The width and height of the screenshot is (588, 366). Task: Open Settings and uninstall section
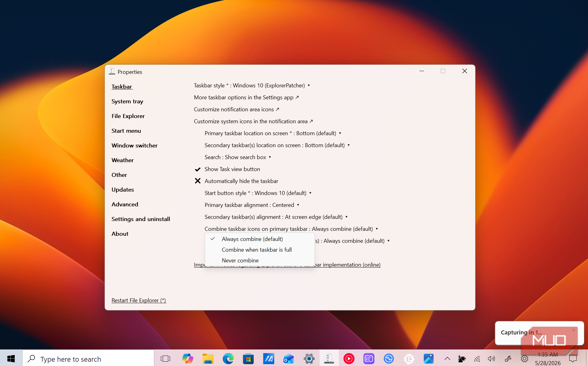click(x=141, y=219)
